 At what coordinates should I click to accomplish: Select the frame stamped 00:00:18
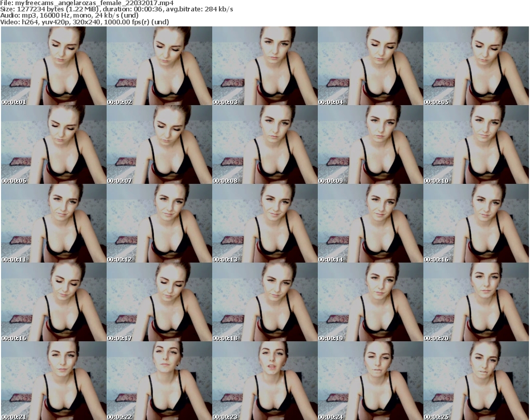[x=265, y=302]
